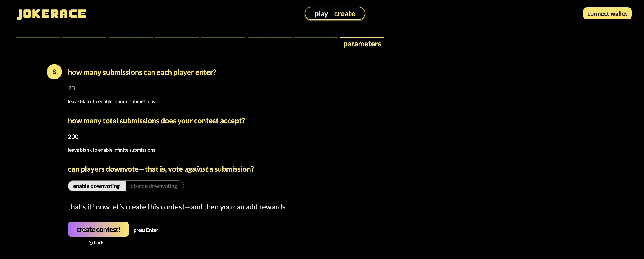Click the 'create' navigation icon
Image resolution: width=644 pixels, height=259 pixels.
click(x=345, y=13)
